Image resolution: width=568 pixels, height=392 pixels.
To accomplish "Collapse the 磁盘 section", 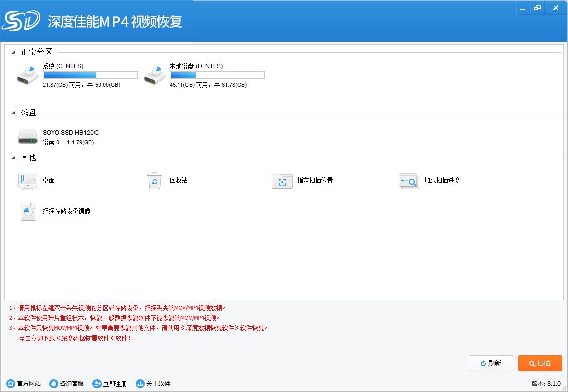I will point(14,113).
